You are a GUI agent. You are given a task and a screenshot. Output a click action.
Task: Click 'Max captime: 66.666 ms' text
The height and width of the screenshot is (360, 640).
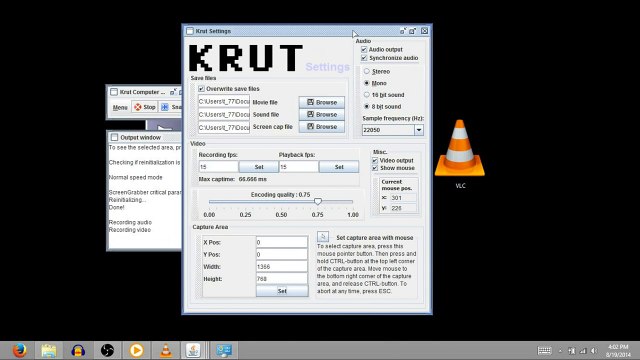coord(232,179)
